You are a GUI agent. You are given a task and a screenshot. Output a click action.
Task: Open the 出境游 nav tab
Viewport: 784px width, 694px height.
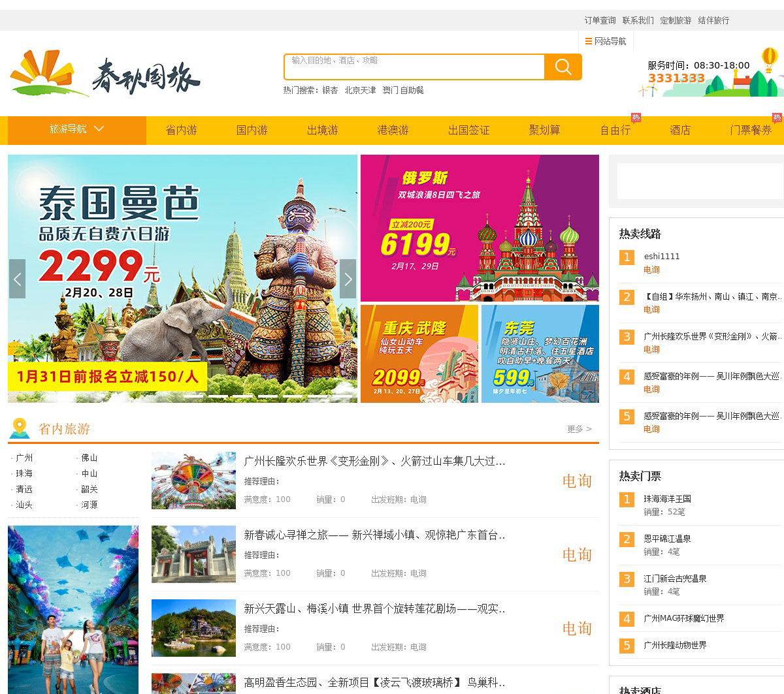tap(322, 130)
